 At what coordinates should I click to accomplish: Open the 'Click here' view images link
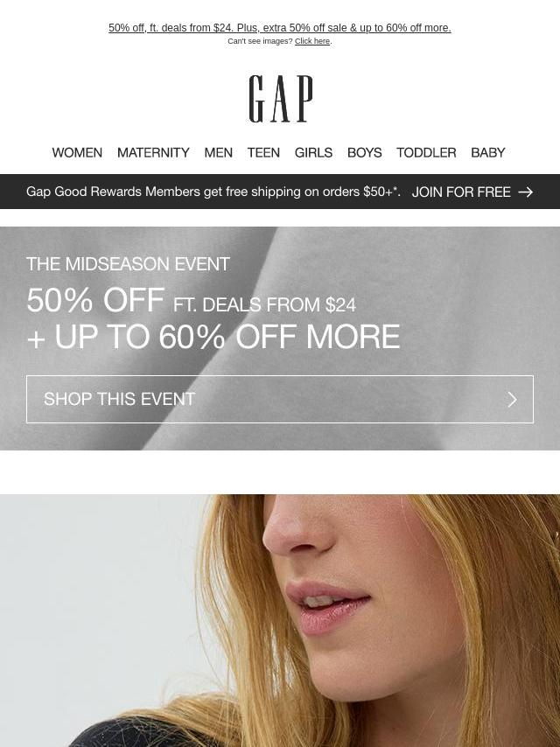click(x=312, y=41)
